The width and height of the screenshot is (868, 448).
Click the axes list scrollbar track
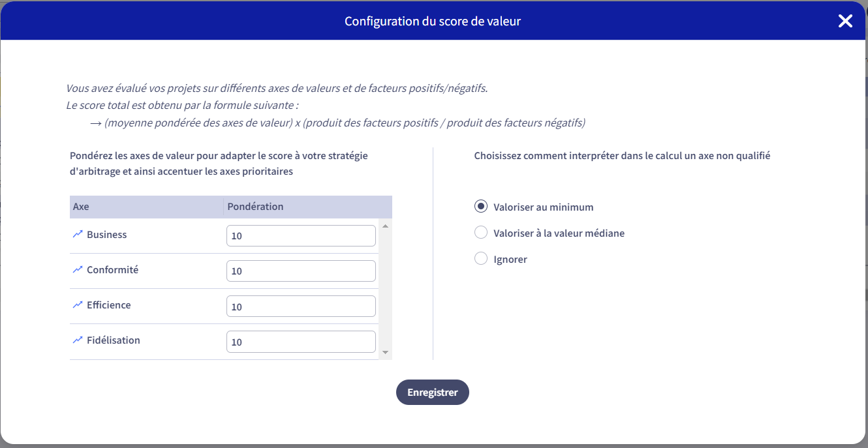385,289
